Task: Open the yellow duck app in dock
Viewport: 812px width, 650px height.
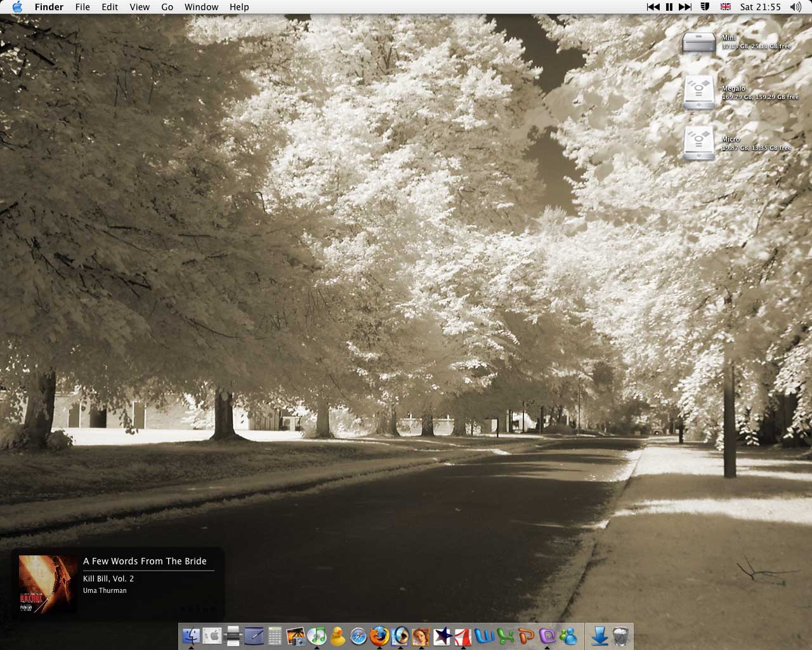Action: coord(337,635)
